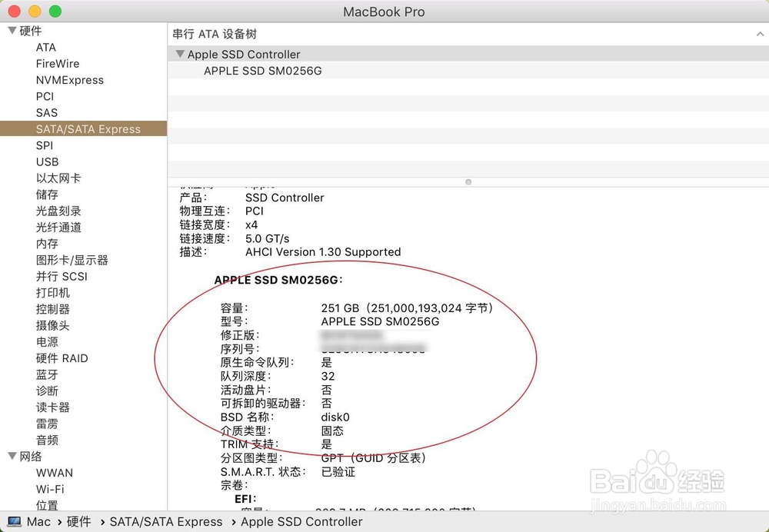This screenshot has height=532, width=769.
Task: Collapse the 网络 network section
Action: [x=12, y=456]
